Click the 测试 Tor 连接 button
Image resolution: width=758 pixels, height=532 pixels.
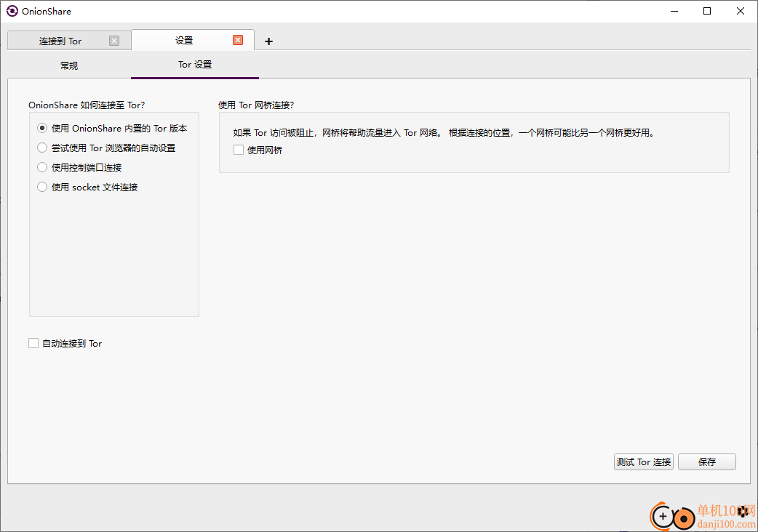click(x=644, y=462)
